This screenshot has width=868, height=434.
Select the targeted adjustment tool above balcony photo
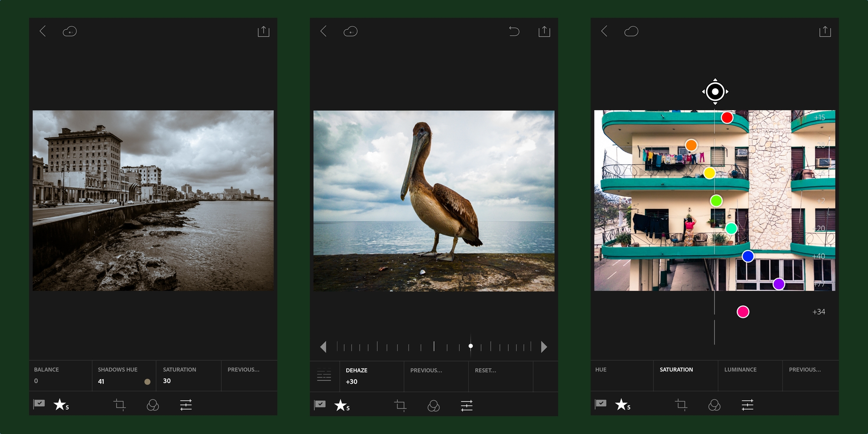coord(715,92)
